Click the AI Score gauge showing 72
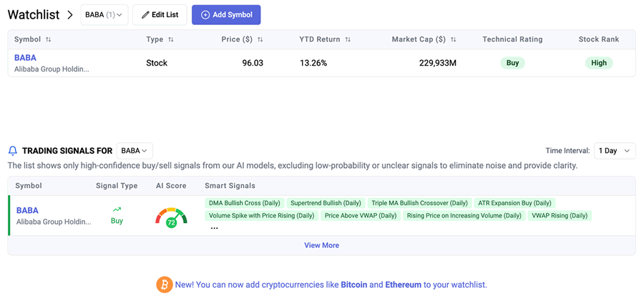 (171, 217)
